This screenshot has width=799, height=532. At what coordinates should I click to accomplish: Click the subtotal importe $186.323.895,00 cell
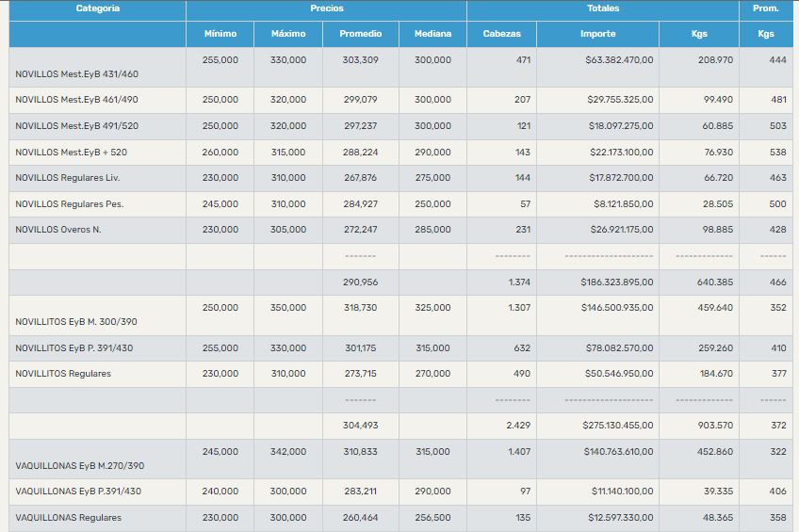coord(616,282)
